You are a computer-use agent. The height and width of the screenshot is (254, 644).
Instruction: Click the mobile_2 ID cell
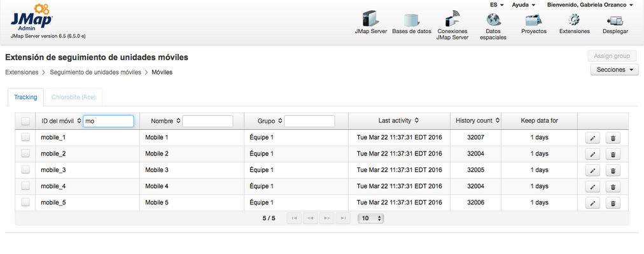pos(87,153)
